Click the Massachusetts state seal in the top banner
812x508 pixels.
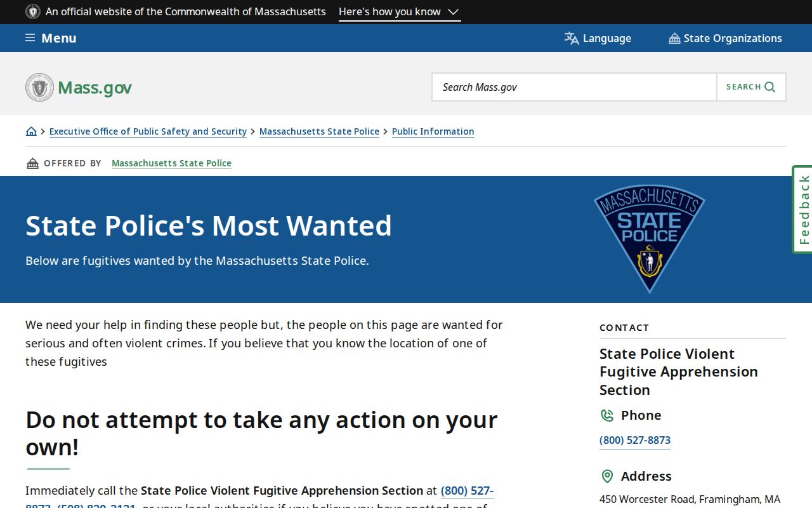33,11
